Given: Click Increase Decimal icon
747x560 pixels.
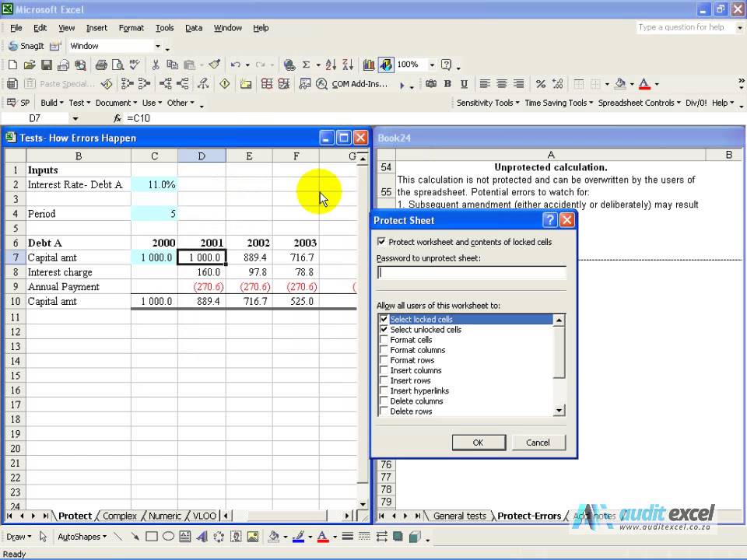Looking at the screenshot, I should tap(557, 84).
